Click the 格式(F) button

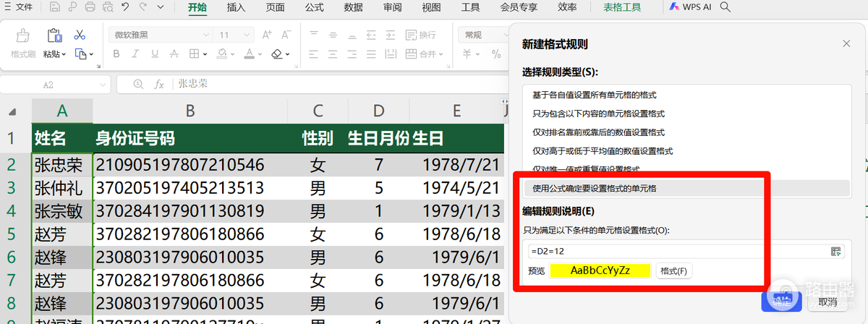(674, 271)
